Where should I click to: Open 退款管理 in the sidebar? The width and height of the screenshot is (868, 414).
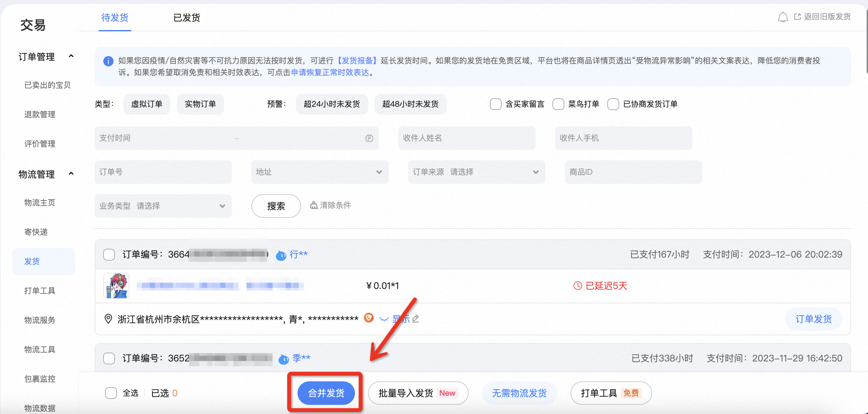pyautogui.click(x=40, y=115)
